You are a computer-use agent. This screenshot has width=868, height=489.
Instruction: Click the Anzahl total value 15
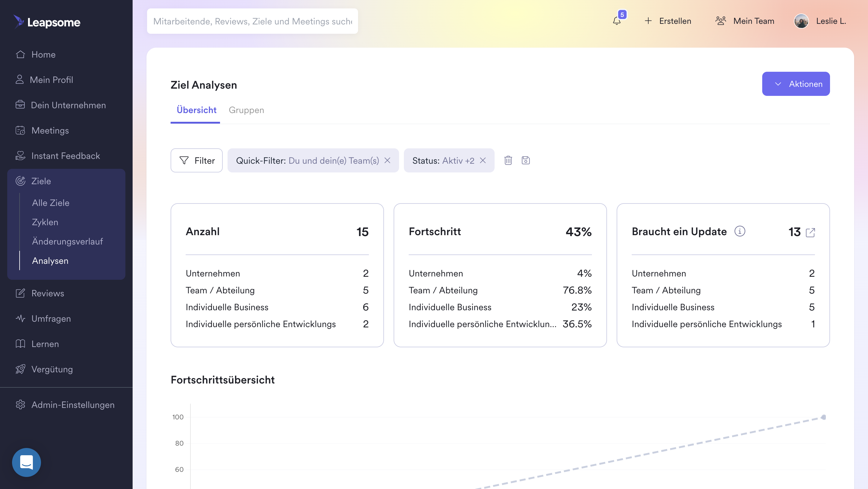click(x=362, y=232)
